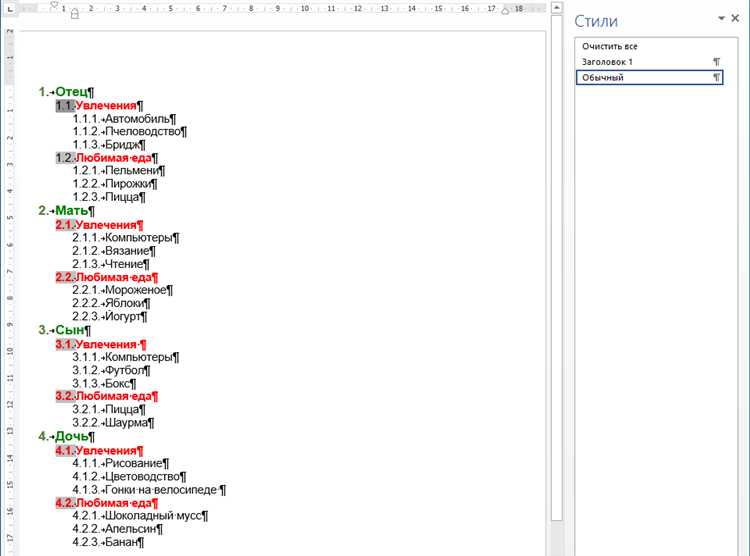Click the line 3.1.1 Компьютеры
Screen dimensions: 750x556
click(x=126, y=357)
